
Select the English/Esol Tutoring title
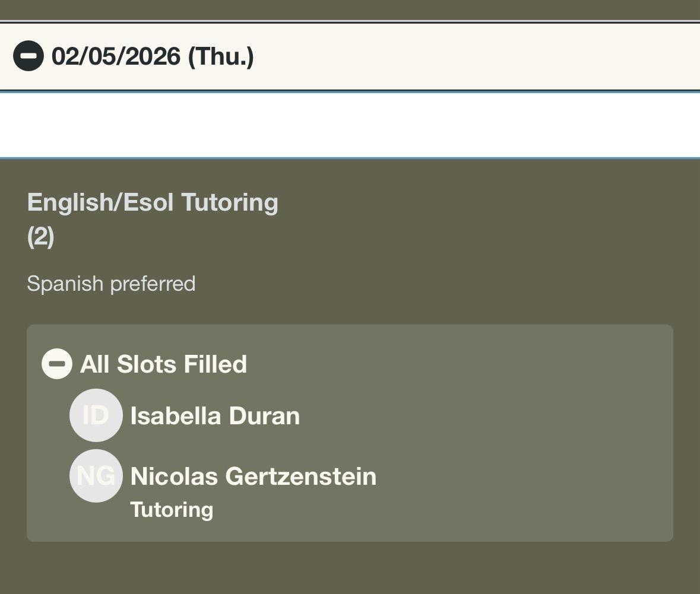[x=153, y=202]
